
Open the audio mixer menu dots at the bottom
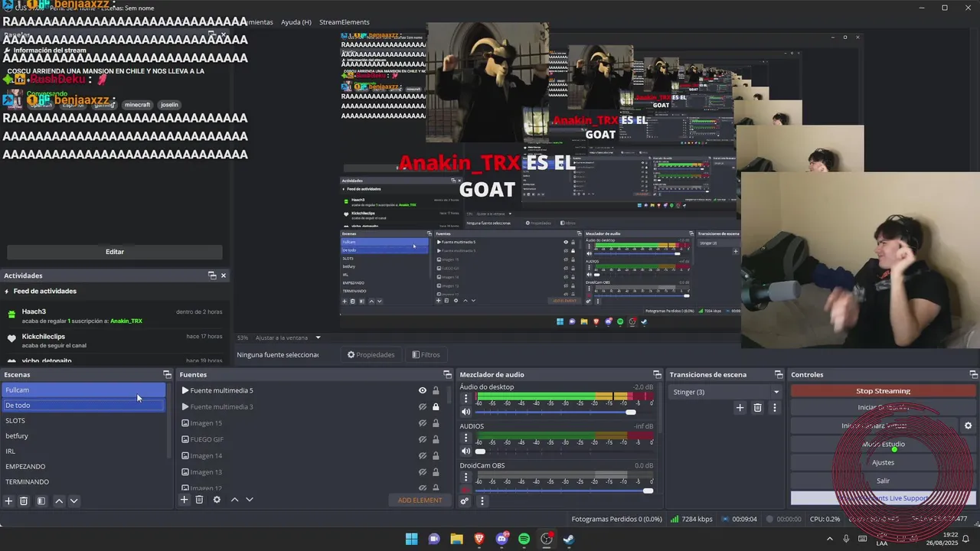pyautogui.click(x=482, y=501)
